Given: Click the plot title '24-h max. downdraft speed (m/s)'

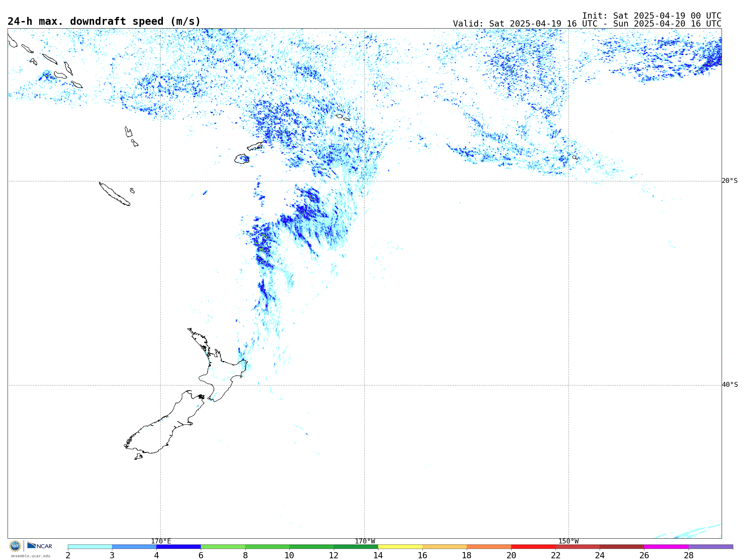Looking at the screenshot, I should click(104, 21).
